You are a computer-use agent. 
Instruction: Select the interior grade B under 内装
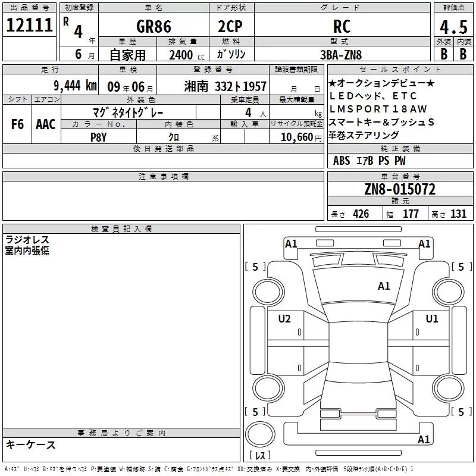[x=463, y=54]
